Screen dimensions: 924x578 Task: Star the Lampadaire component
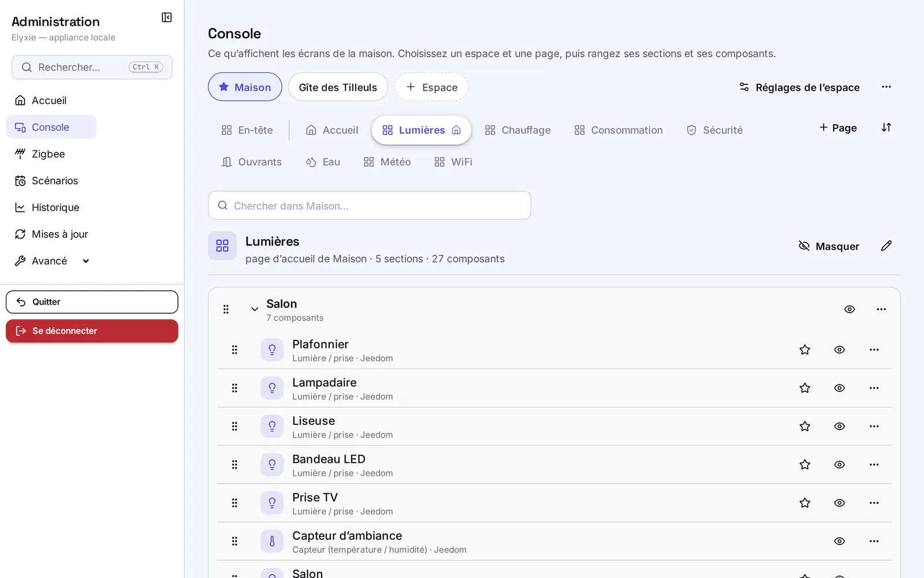coord(804,388)
